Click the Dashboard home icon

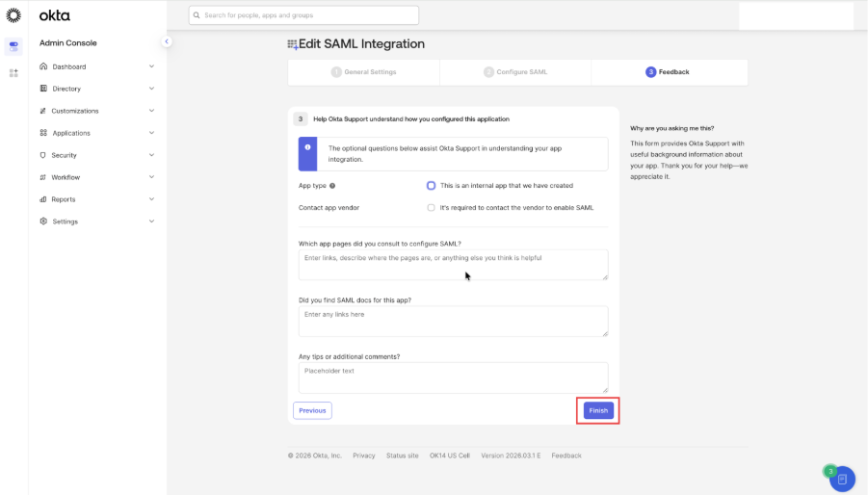(x=43, y=66)
